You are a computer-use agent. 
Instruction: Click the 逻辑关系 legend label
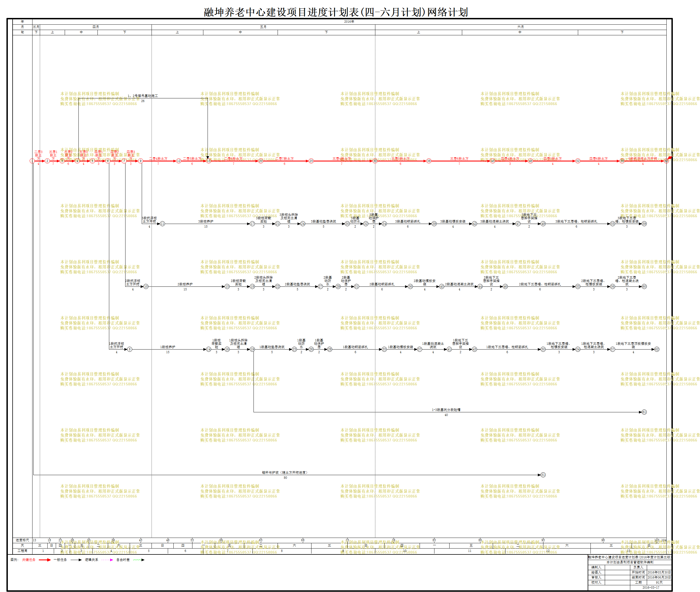[91, 560]
